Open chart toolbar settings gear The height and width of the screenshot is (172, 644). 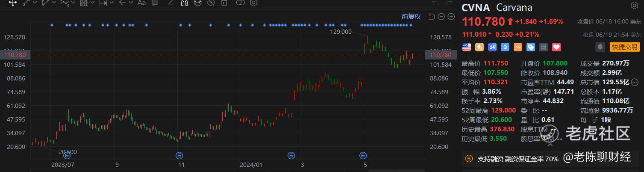tap(253, 3)
